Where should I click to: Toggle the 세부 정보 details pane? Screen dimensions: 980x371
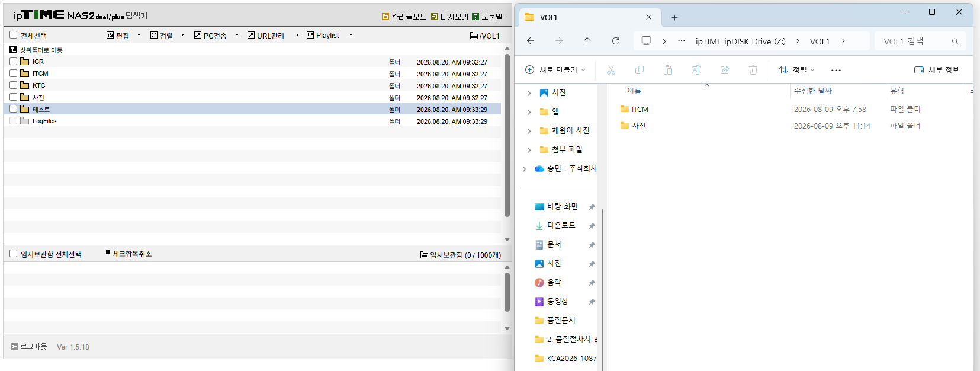937,70
